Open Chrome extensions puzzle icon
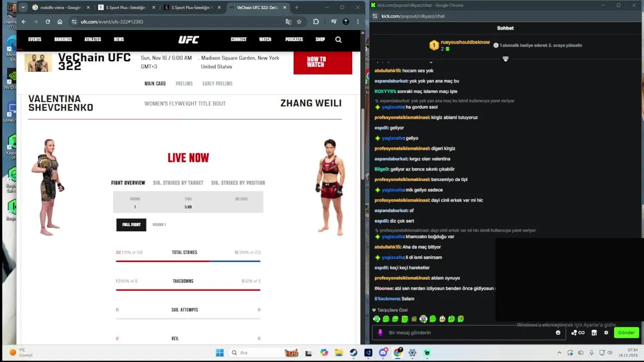Screen dimensions: 644x362 point(316,22)
